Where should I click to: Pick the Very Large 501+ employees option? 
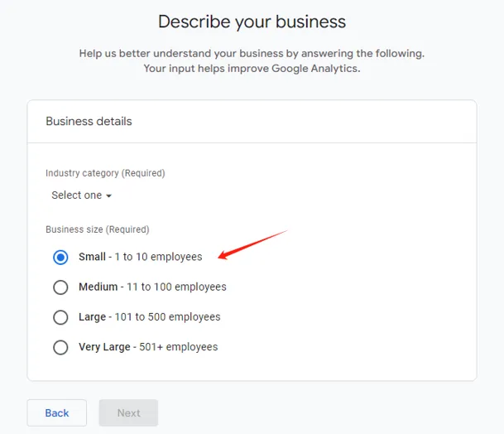[60, 347]
